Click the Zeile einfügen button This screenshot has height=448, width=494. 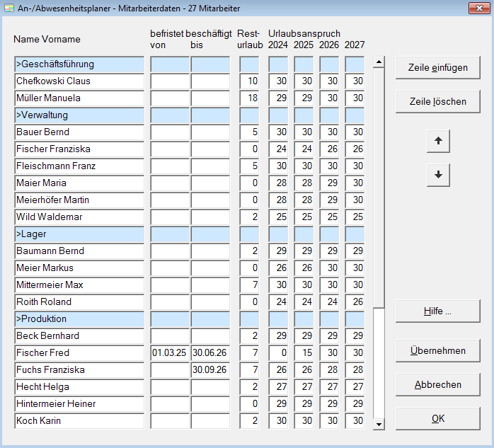438,67
